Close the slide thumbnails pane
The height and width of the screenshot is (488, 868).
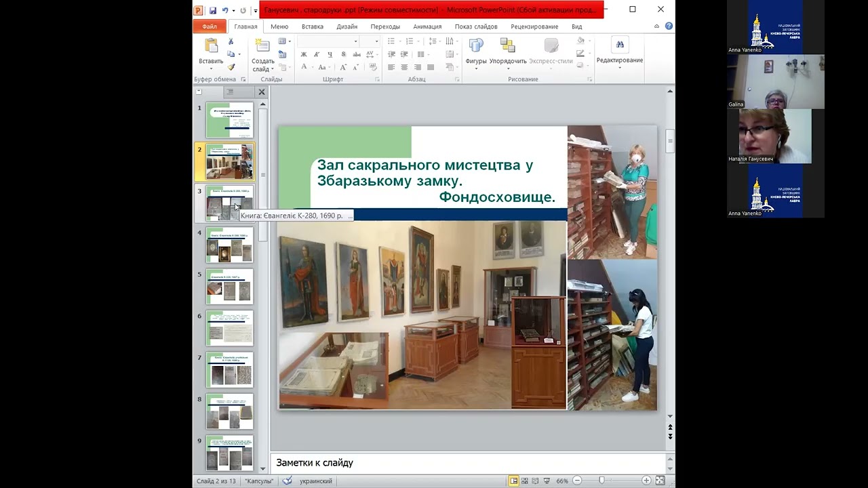pos(262,91)
